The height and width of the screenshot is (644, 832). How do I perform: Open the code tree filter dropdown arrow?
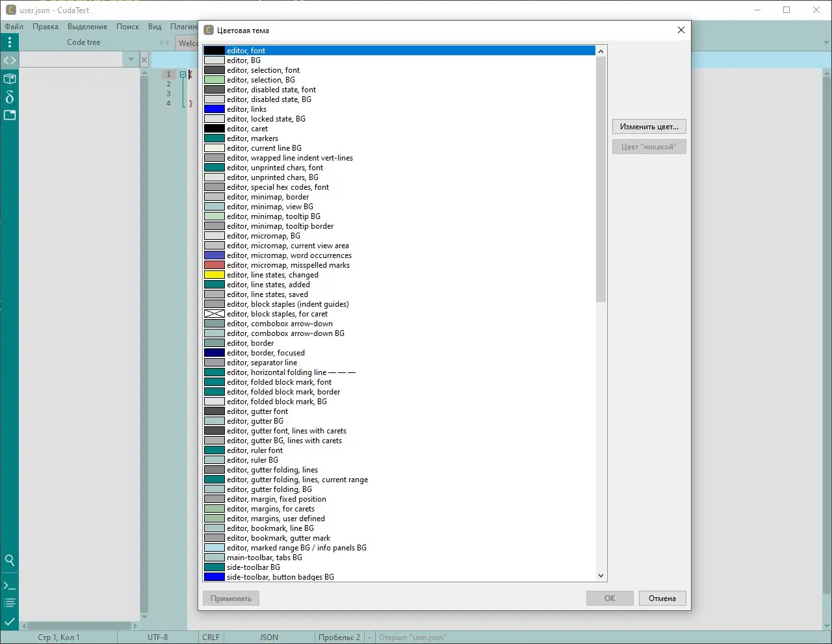[131, 60]
